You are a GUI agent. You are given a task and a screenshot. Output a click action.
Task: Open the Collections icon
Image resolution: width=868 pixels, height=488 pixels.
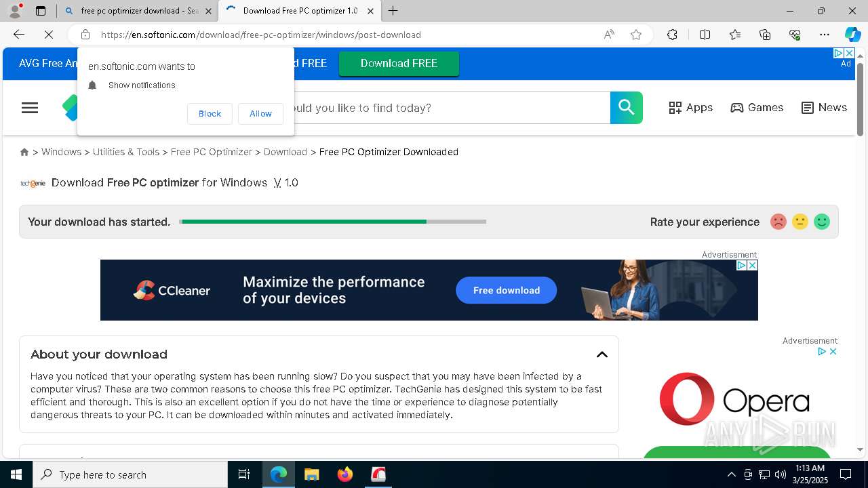[765, 35]
